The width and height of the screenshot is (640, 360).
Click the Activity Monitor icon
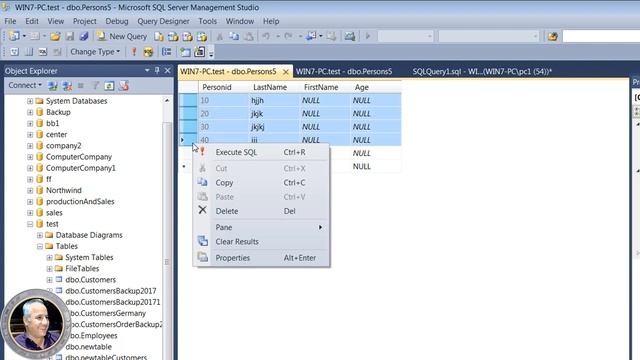(x=349, y=36)
